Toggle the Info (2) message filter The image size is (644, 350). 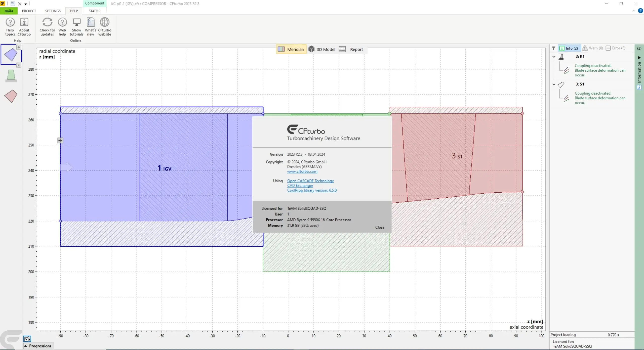(569, 48)
